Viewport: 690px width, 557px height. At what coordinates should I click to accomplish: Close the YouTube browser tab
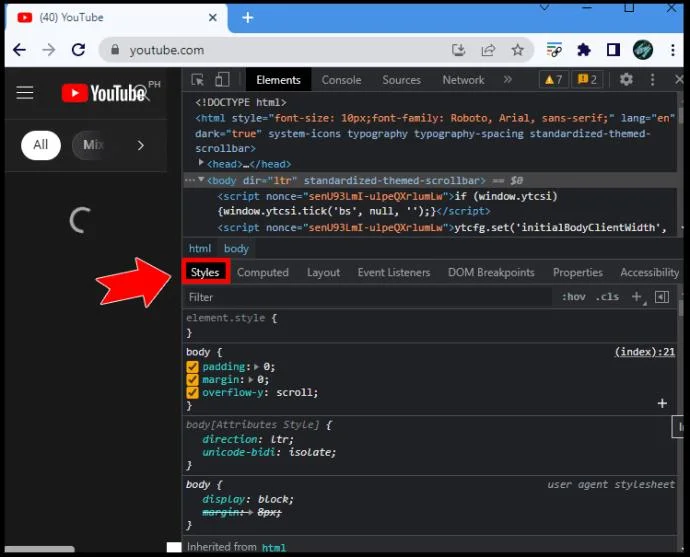pyautogui.click(x=213, y=18)
